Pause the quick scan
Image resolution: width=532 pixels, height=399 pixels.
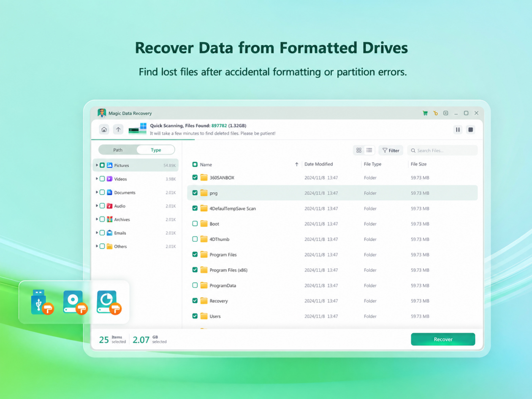pyautogui.click(x=458, y=129)
